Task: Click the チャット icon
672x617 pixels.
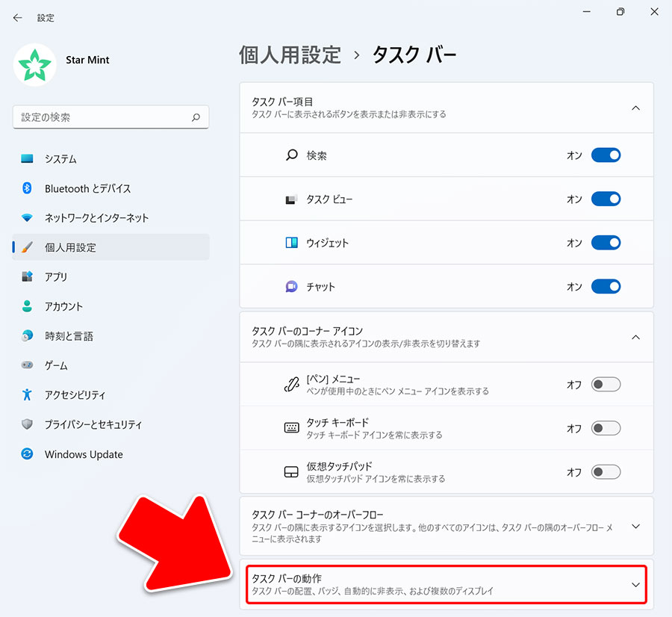Action: pyautogui.click(x=292, y=286)
